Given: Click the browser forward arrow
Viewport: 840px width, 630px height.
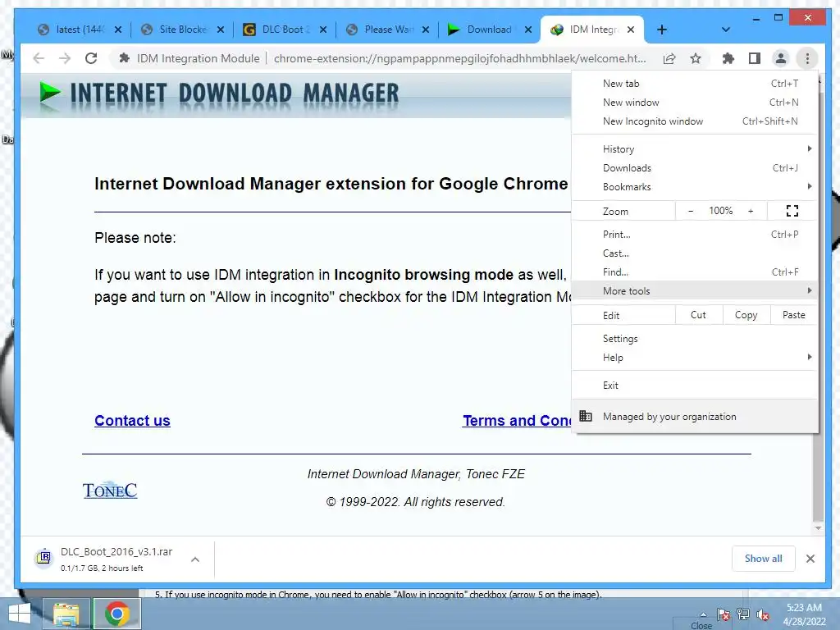Looking at the screenshot, I should coord(65,58).
